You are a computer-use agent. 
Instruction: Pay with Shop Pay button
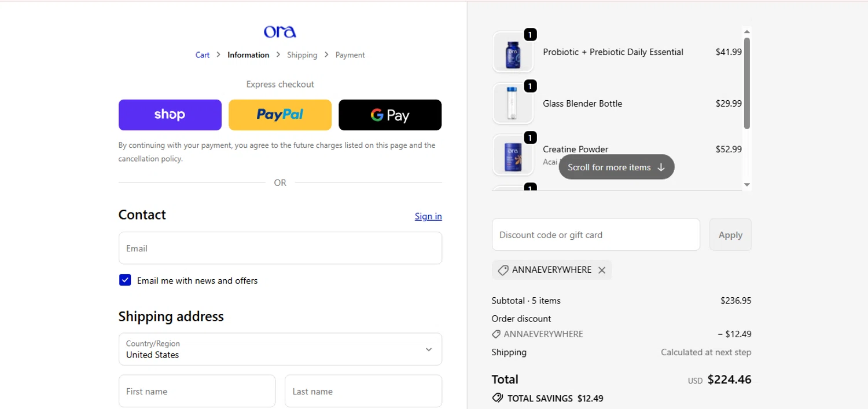click(170, 115)
